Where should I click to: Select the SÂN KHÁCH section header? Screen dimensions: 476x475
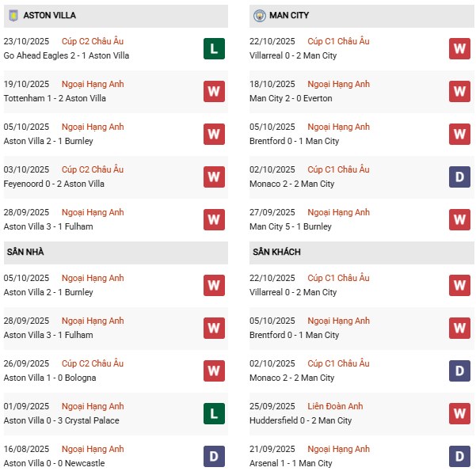click(277, 252)
